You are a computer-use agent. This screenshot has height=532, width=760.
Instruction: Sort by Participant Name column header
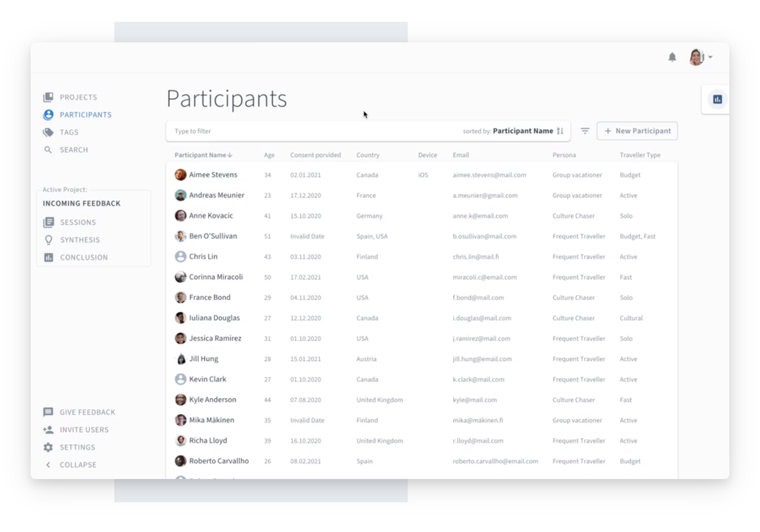pyautogui.click(x=203, y=155)
